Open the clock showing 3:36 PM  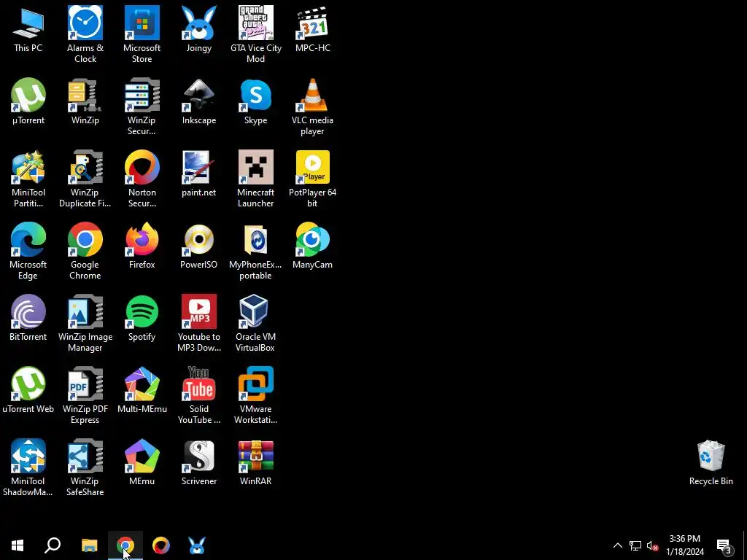tap(685, 545)
